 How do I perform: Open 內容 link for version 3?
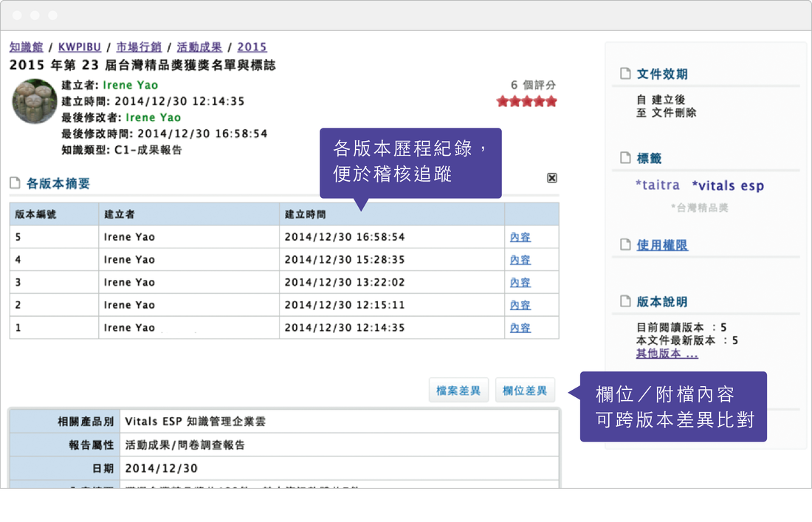click(x=520, y=283)
